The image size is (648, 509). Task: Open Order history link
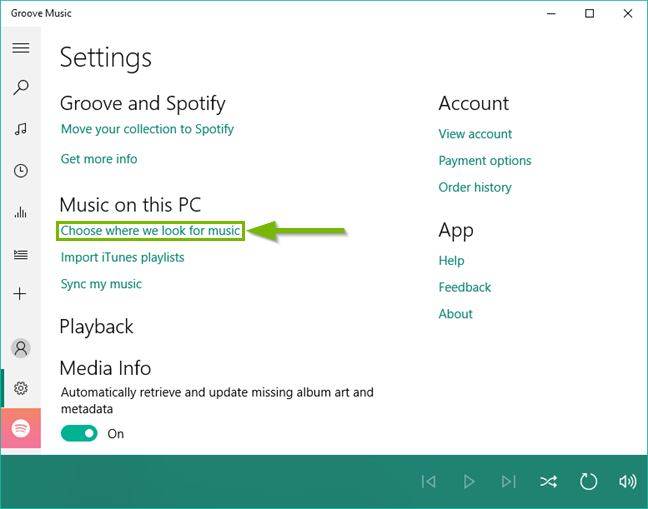point(475,188)
